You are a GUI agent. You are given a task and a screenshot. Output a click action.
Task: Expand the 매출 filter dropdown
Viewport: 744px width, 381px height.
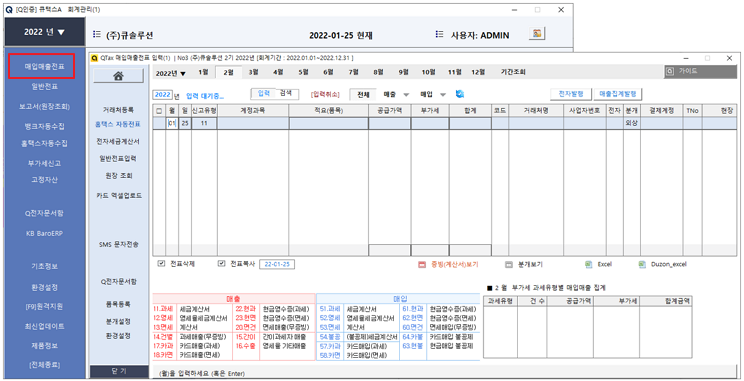pos(406,95)
